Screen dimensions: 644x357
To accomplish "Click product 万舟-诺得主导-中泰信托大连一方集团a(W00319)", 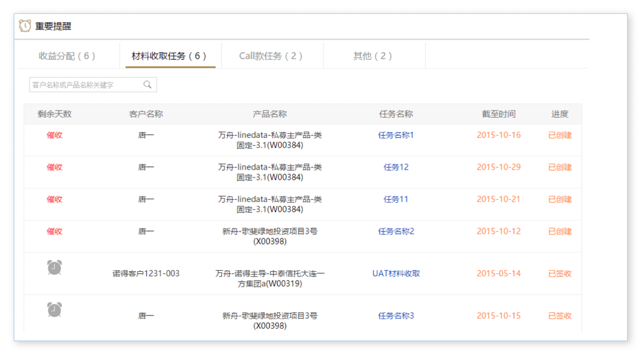I will (270, 278).
